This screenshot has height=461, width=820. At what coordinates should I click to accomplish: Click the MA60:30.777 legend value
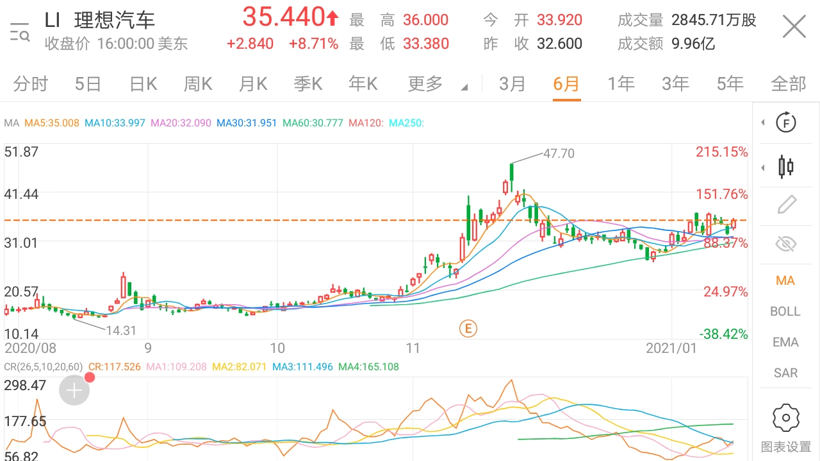pyautogui.click(x=313, y=123)
